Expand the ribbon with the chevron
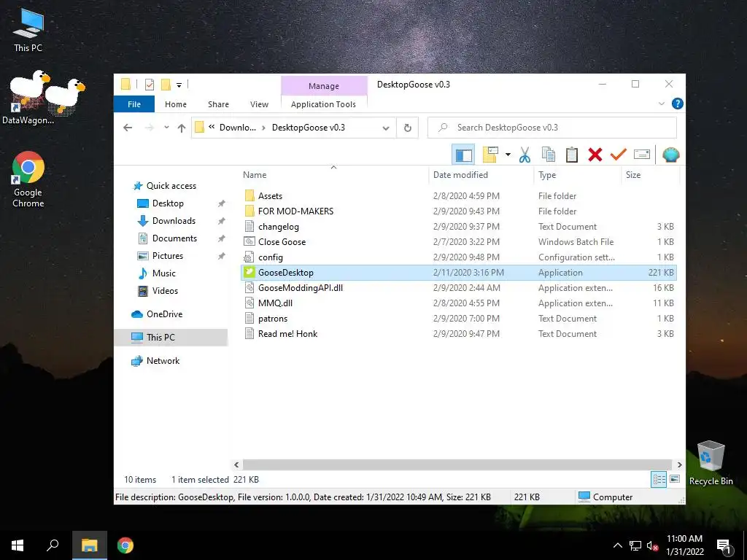The image size is (747, 560). click(661, 104)
